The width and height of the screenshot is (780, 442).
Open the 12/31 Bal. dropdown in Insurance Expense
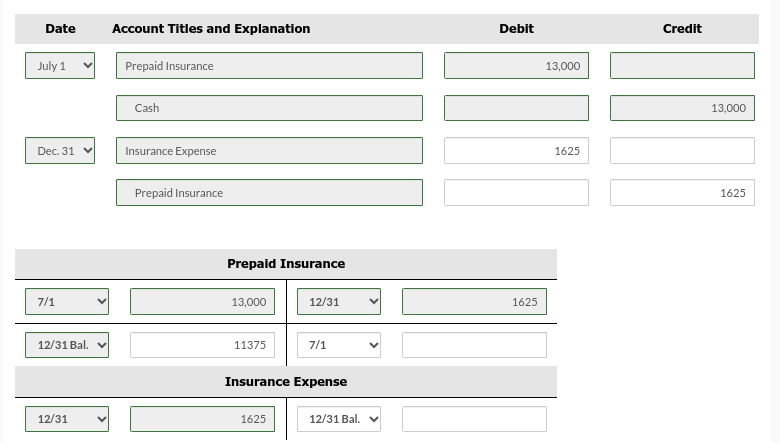pyautogui.click(x=339, y=419)
